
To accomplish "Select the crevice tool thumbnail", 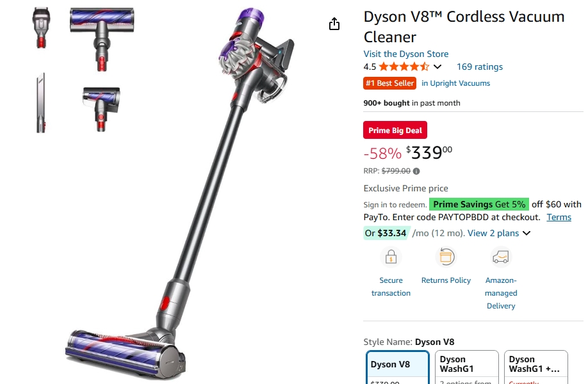I will pos(41,103).
